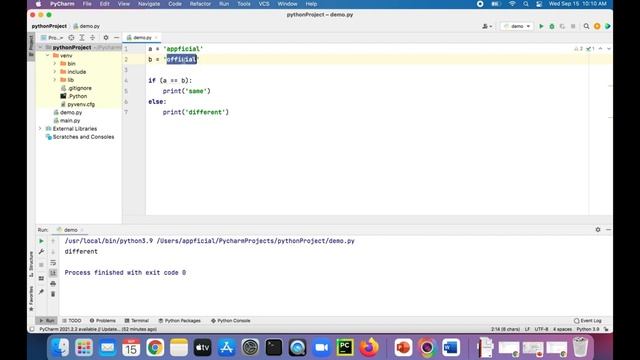Collapse the venv folder

(x=48, y=56)
